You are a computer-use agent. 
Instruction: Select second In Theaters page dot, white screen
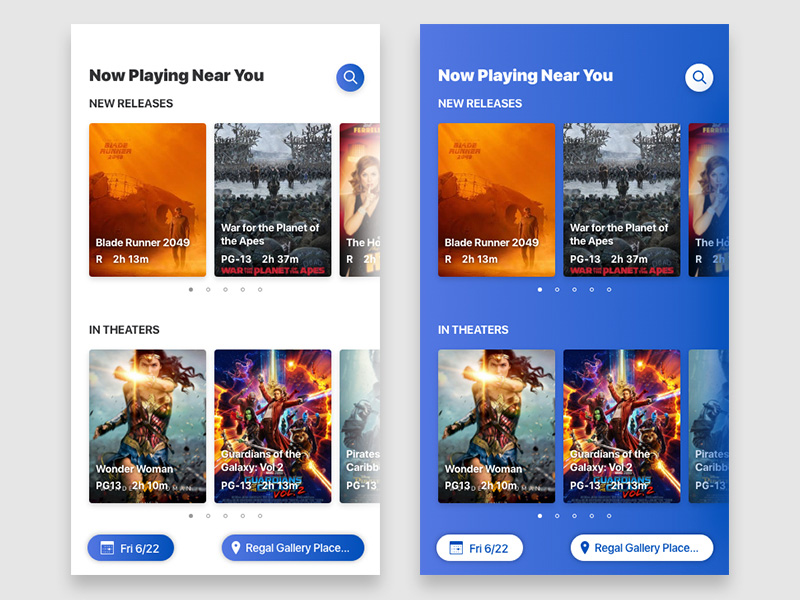click(208, 516)
